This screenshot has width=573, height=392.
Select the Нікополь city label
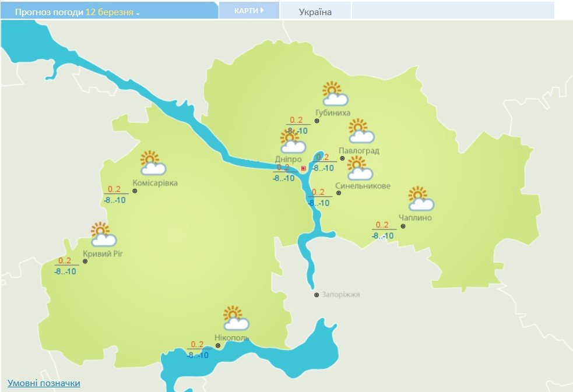pyautogui.click(x=231, y=338)
